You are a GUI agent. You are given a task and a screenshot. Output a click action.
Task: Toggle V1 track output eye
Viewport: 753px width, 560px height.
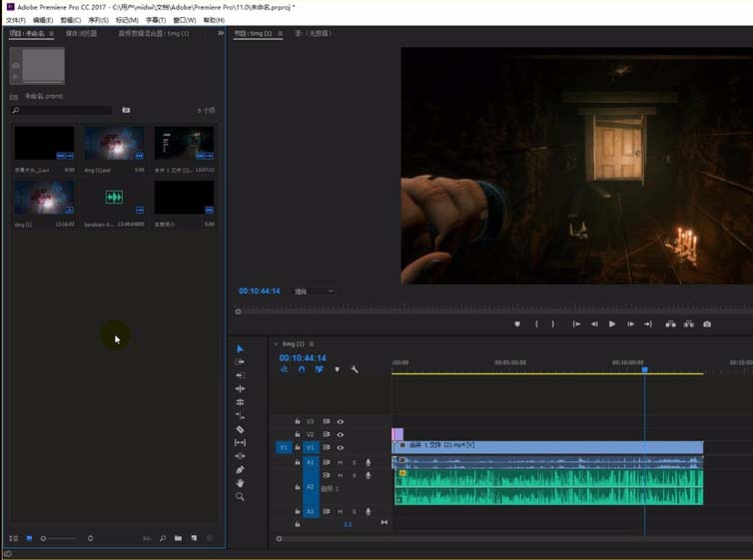(340, 448)
